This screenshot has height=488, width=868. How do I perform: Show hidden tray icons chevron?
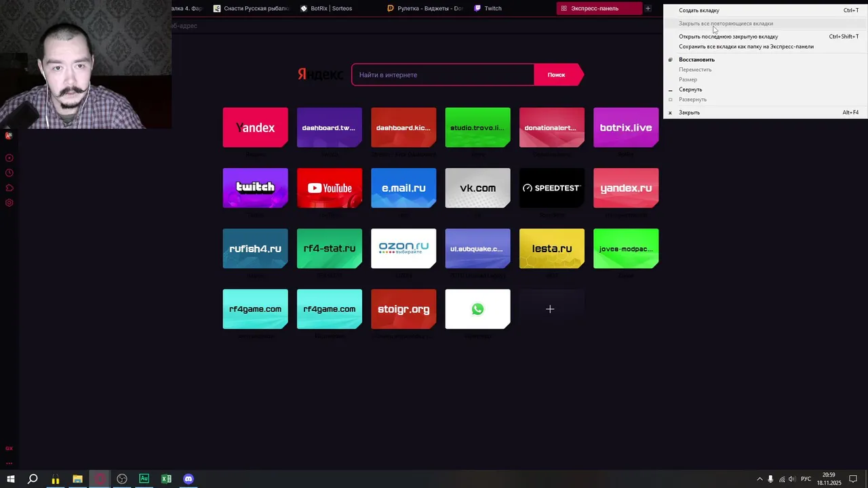point(759,479)
